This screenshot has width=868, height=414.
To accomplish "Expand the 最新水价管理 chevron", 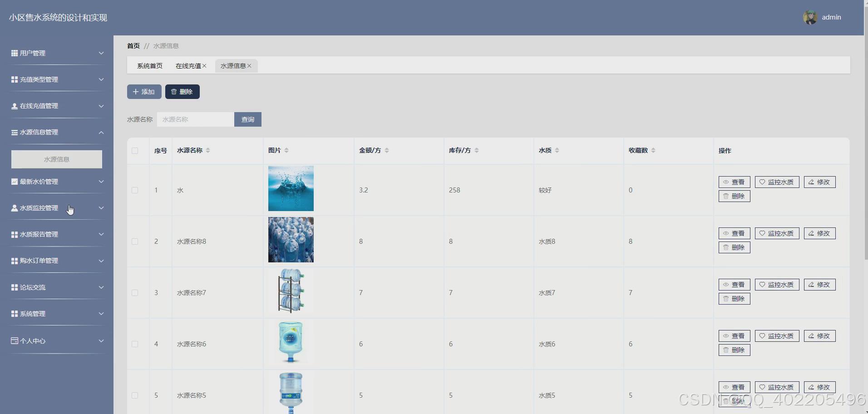I will coord(101,182).
